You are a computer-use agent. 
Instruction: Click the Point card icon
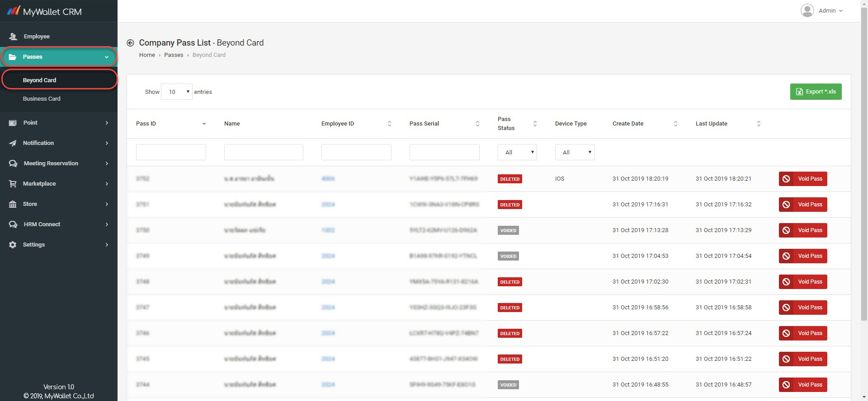(x=13, y=123)
